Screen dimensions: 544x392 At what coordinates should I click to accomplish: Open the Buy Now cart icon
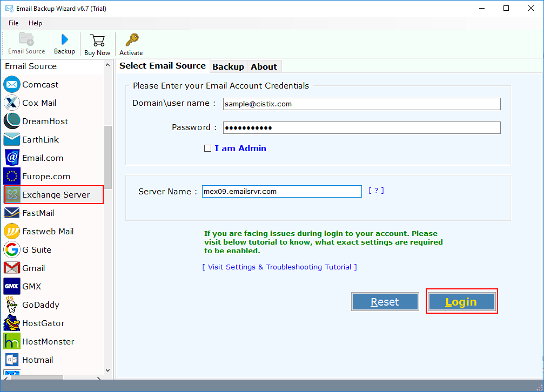click(97, 40)
